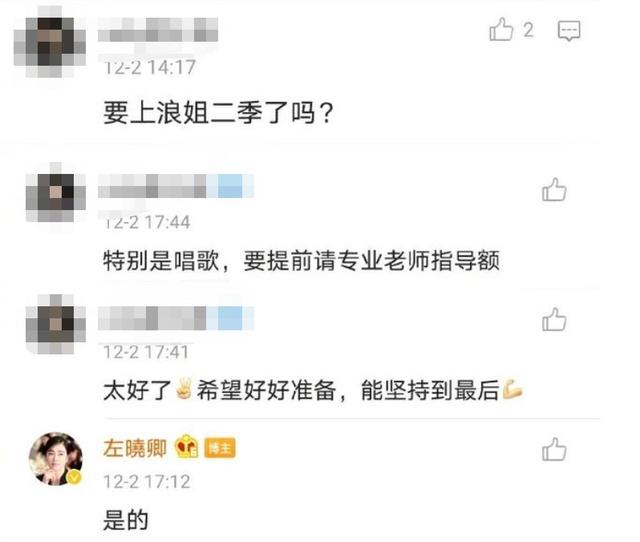Open username 左曉卿 profile link

[135, 448]
